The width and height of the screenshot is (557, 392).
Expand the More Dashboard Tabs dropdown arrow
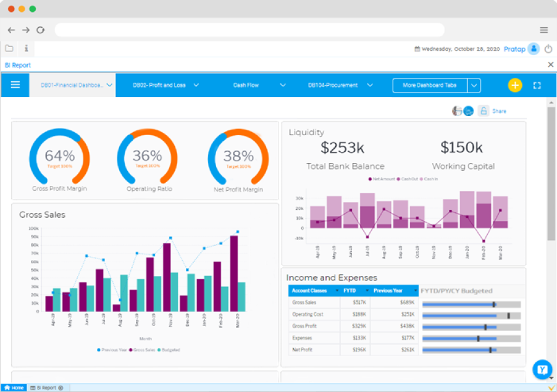(x=474, y=85)
